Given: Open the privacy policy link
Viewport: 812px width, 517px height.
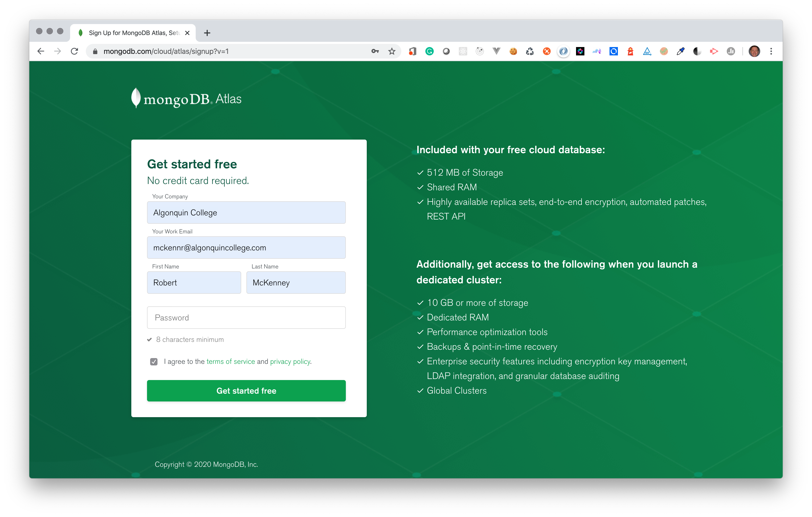Looking at the screenshot, I should coord(290,361).
